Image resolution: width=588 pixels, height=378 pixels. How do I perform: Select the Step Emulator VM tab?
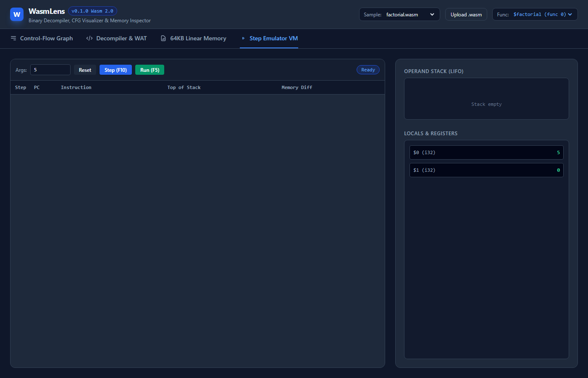pos(269,38)
